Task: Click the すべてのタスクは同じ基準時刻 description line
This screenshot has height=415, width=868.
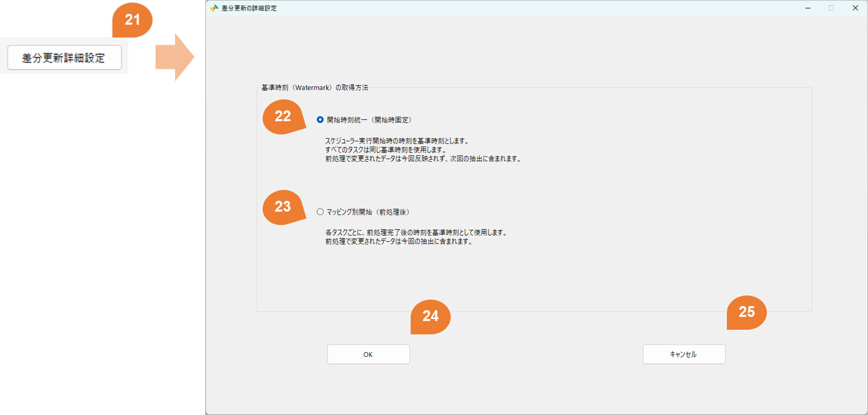Action: click(x=386, y=150)
